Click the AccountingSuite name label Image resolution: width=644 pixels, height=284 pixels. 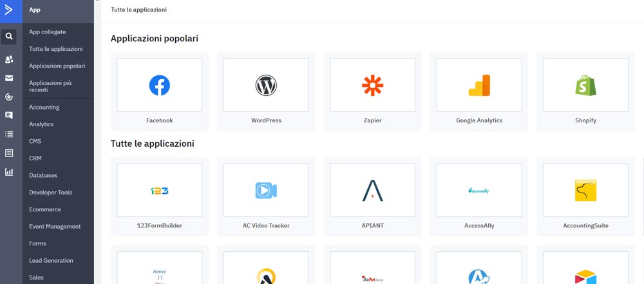coord(585,225)
